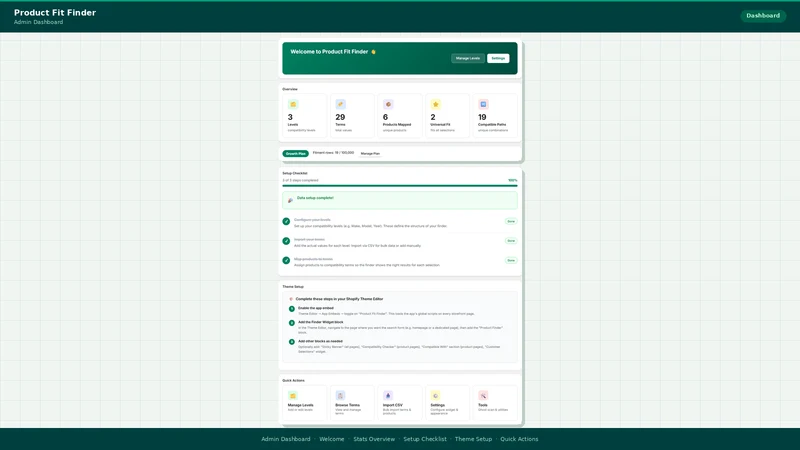This screenshot has width=800, height=450.
Task: Click the "Configure your levels" checklist title
Action: [x=312, y=220]
